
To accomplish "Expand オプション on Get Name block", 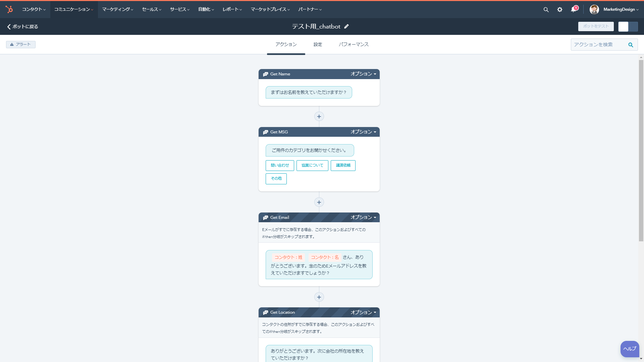I will click(363, 74).
